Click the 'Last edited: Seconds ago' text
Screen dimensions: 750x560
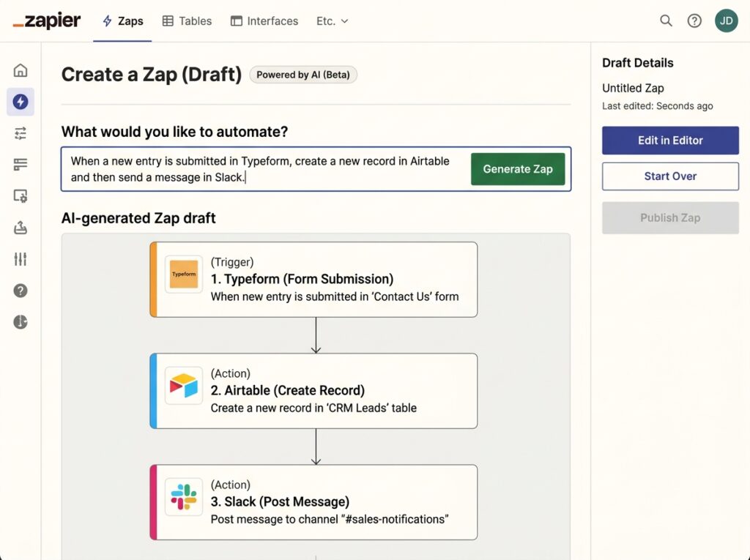[657, 105]
